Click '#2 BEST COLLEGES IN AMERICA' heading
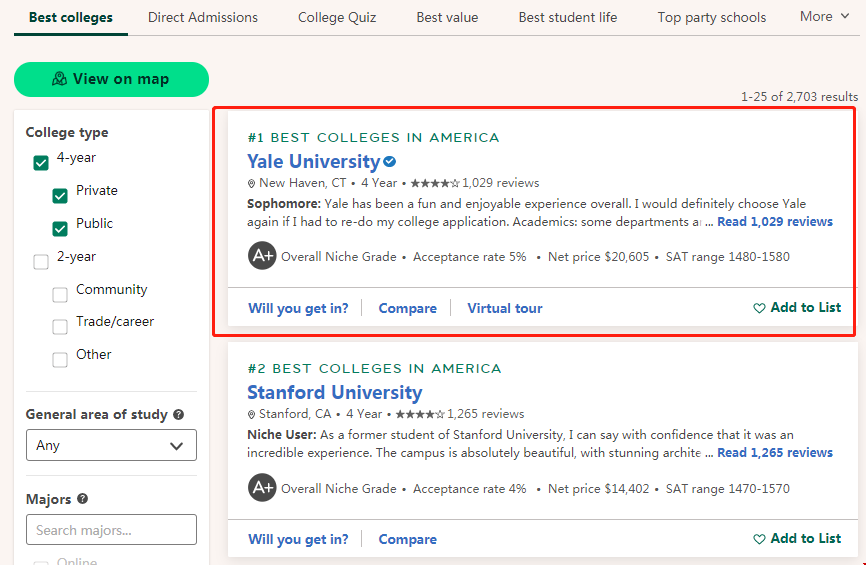Image resolution: width=866 pixels, height=565 pixels. click(x=374, y=368)
